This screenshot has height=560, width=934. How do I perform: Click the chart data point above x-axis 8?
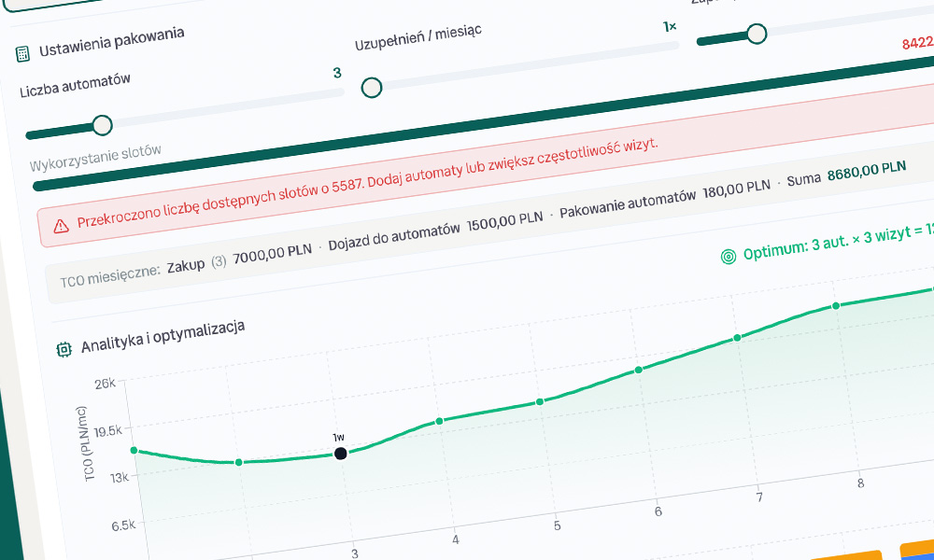pos(836,306)
